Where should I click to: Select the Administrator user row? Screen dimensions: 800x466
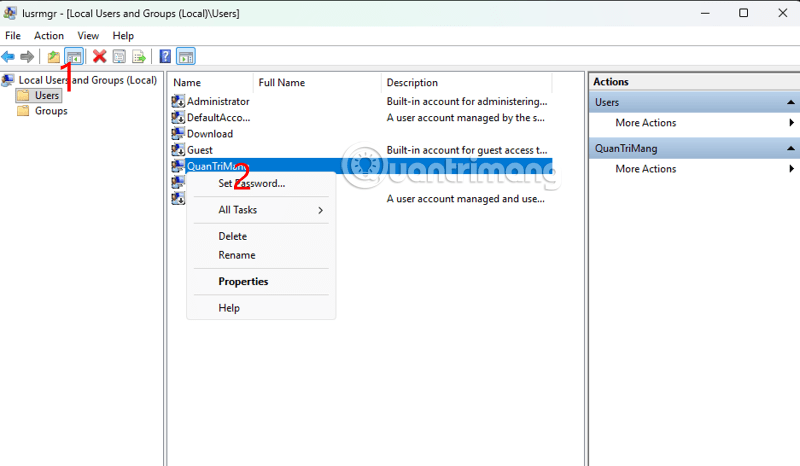pos(361,101)
